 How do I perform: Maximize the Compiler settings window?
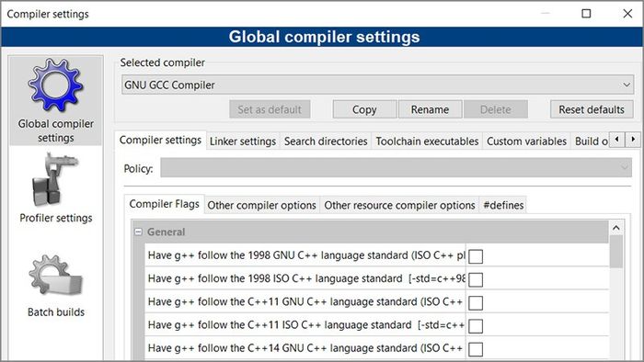click(x=586, y=14)
